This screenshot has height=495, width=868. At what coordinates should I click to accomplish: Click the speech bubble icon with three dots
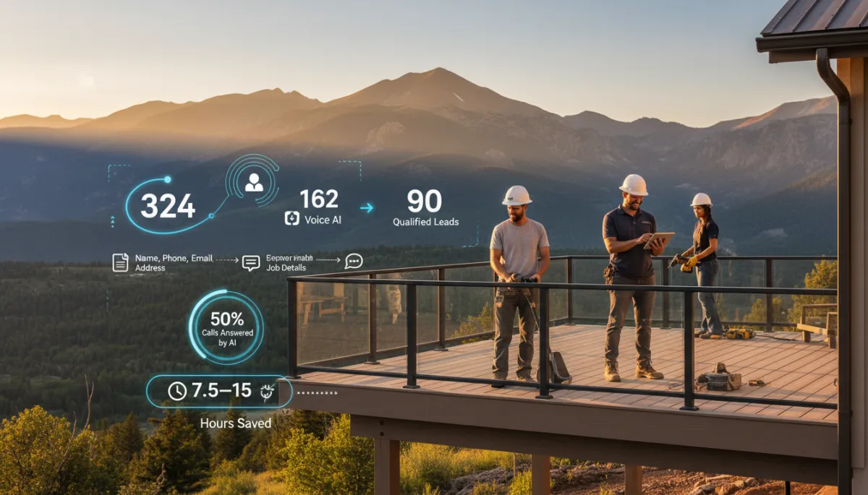[354, 261]
